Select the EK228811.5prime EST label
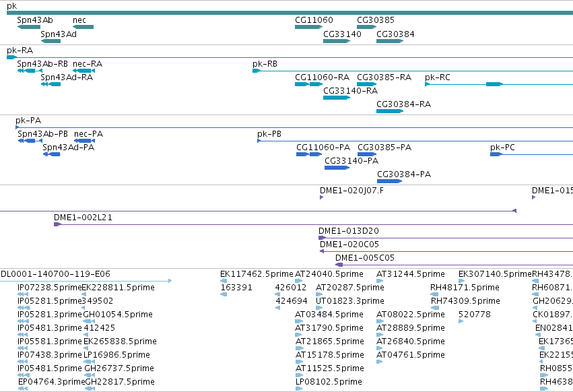The image size is (573, 392). click(118, 288)
